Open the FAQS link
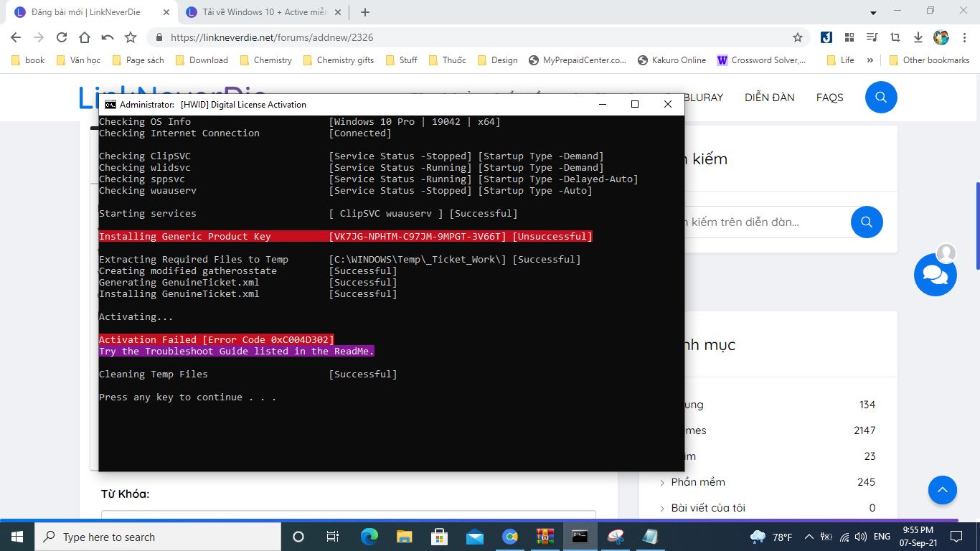 (x=829, y=97)
